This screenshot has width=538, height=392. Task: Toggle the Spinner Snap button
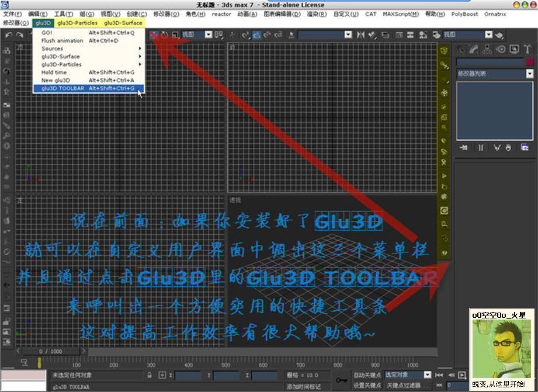(279, 35)
